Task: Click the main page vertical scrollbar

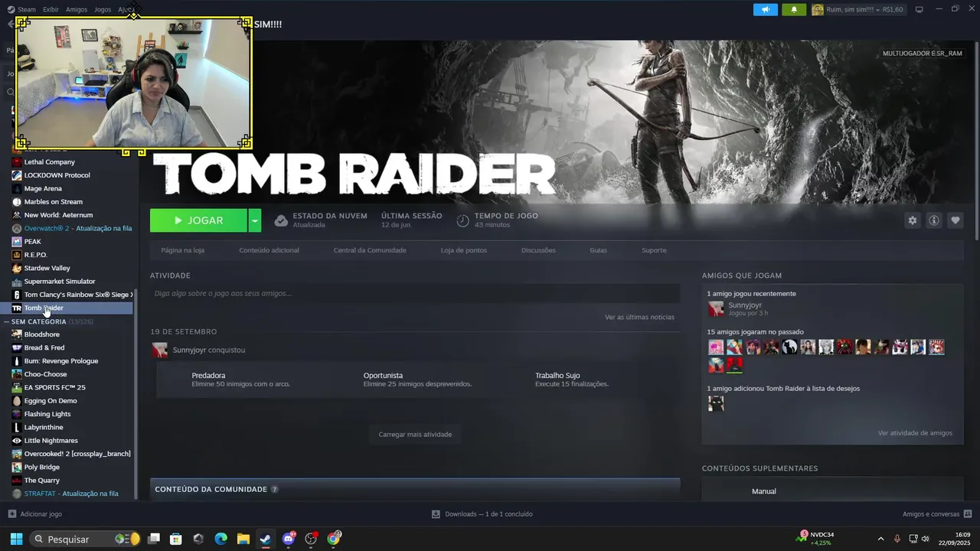Action: tap(977, 142)
